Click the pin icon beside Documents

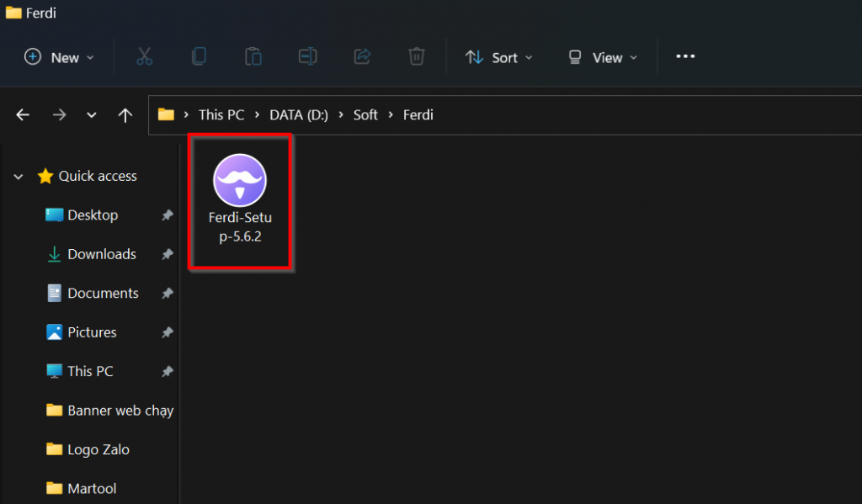[x=168, y=293]
